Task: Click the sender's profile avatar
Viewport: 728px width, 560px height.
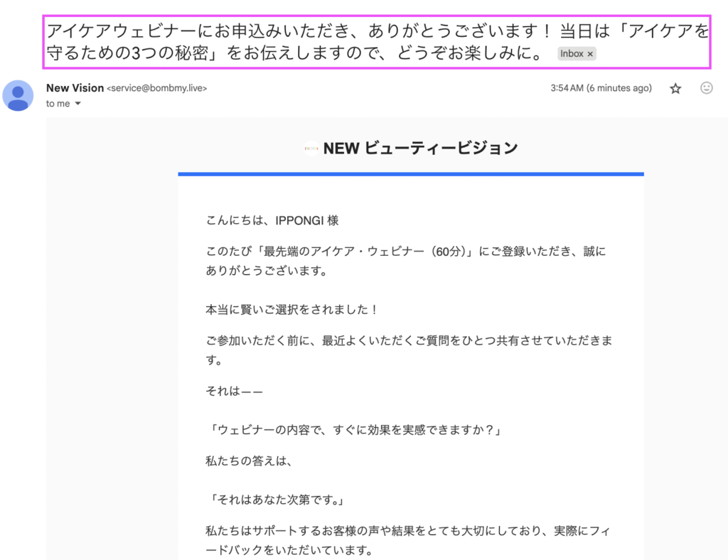Action: (18, 95)
